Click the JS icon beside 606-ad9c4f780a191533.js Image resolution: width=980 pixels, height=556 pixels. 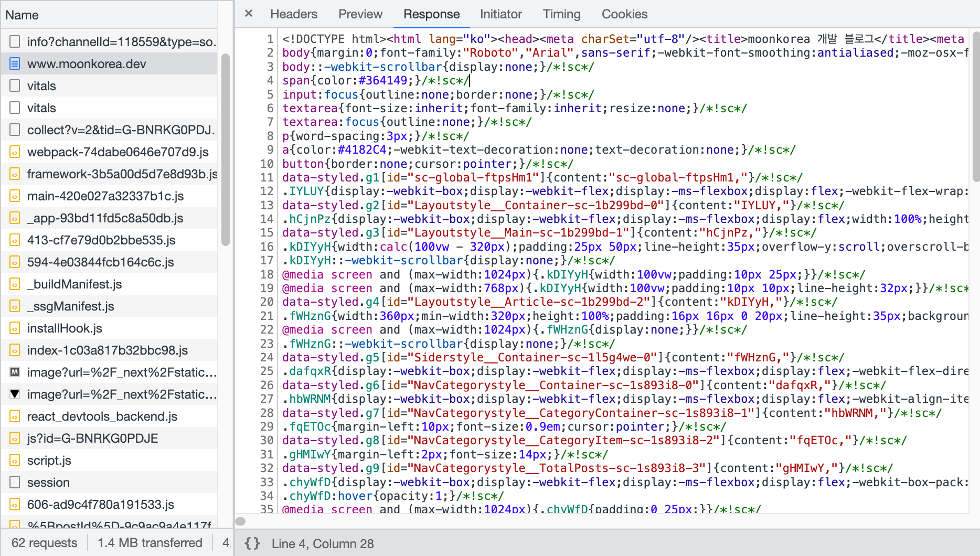pyautogui.click(x=15, y=504)
